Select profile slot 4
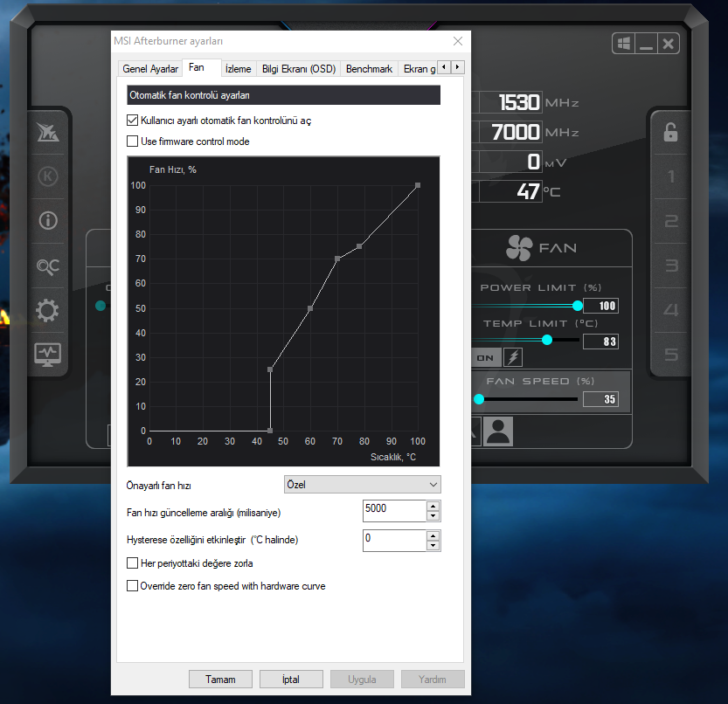The image size is (728, 704). pyautogui.click(x=671, y=310)
